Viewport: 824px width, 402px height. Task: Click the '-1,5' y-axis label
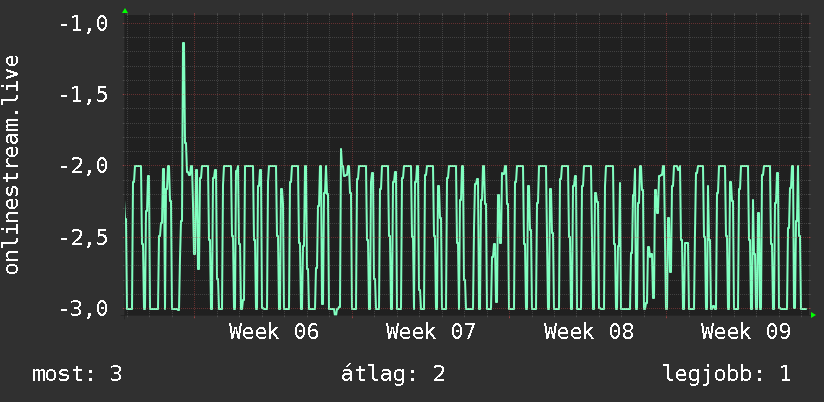pos(84,95)
